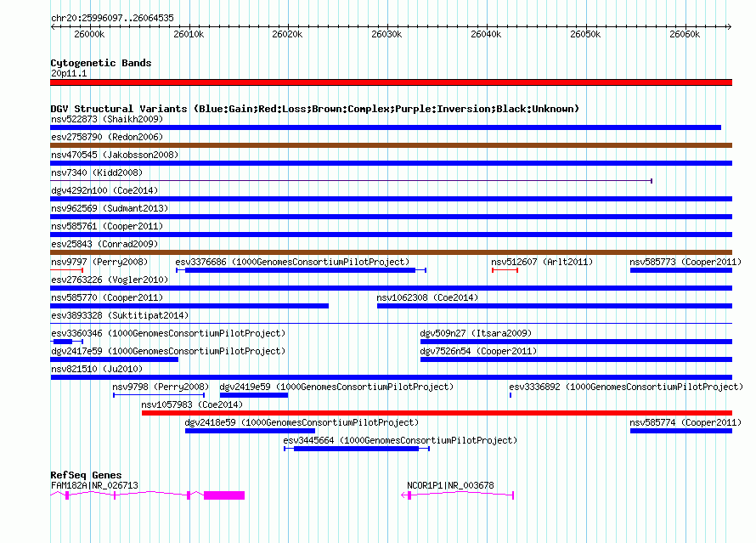Click the nsv512607 (Arlt2011) label
Image resolution: width=756 pixels, height=543 pixels.
tap(542, 262)
